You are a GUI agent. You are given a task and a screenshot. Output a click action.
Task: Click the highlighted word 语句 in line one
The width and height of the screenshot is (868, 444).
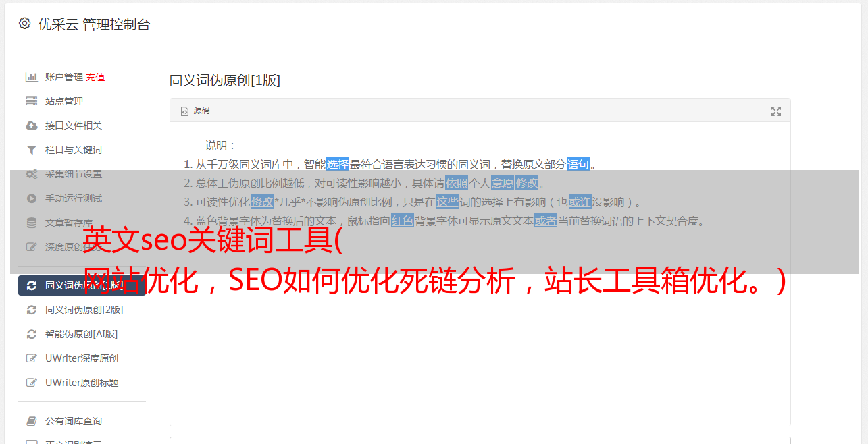tap(578, 164)
